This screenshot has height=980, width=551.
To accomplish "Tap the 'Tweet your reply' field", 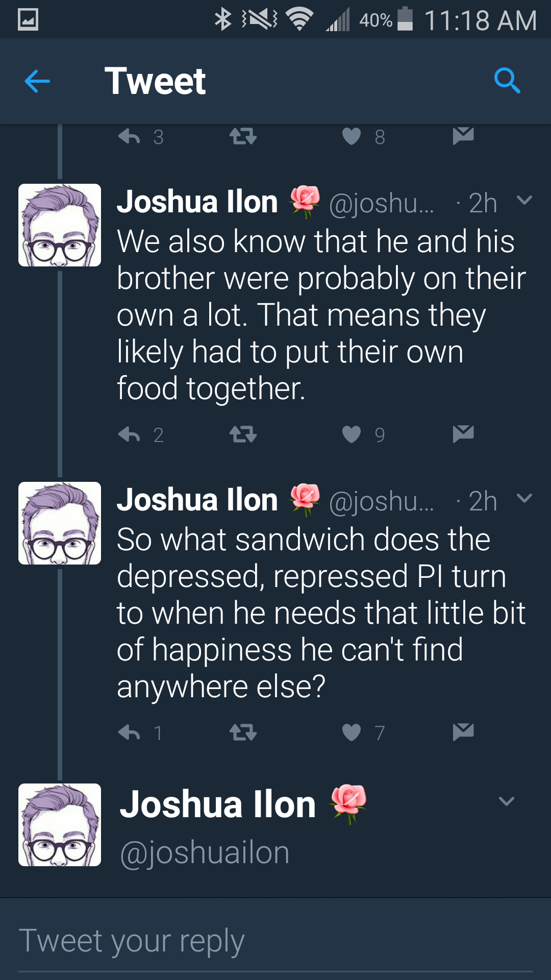I will click(x=275, y=941).
